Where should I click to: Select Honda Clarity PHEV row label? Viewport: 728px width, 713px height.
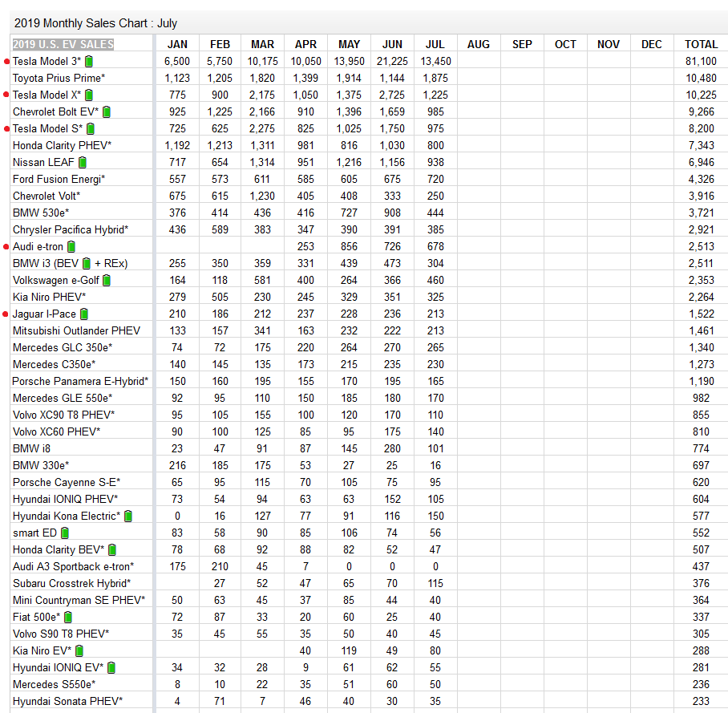(63, 145)
